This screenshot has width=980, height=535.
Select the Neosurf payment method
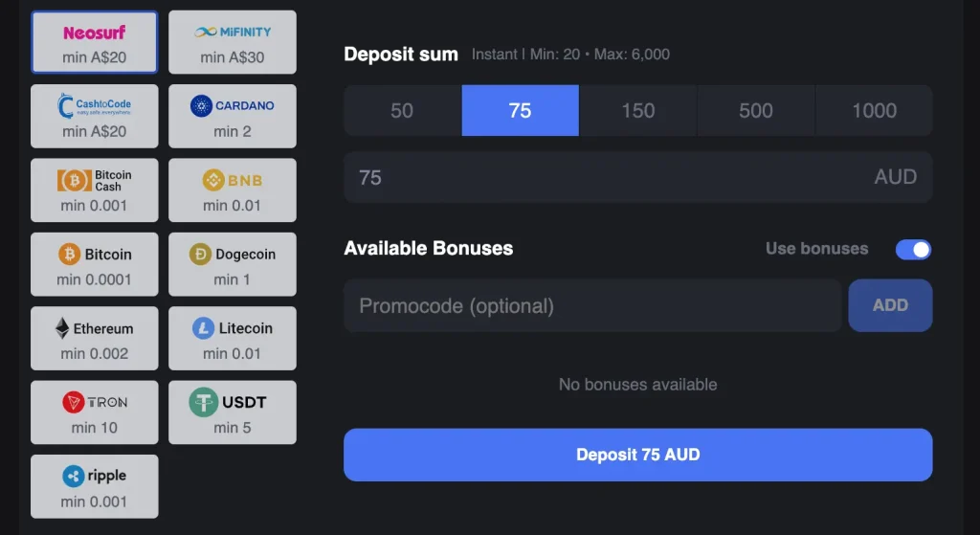click(x=94, y=43)
